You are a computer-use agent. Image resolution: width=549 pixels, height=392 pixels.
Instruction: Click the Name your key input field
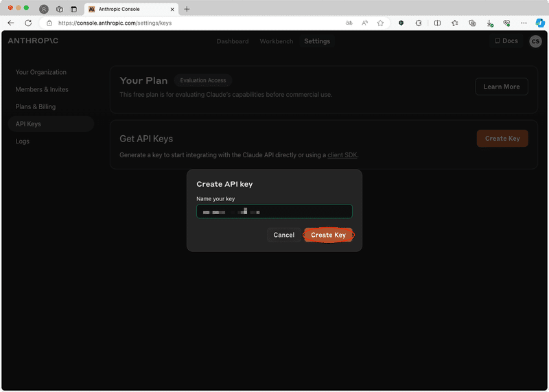click(274, 211)
